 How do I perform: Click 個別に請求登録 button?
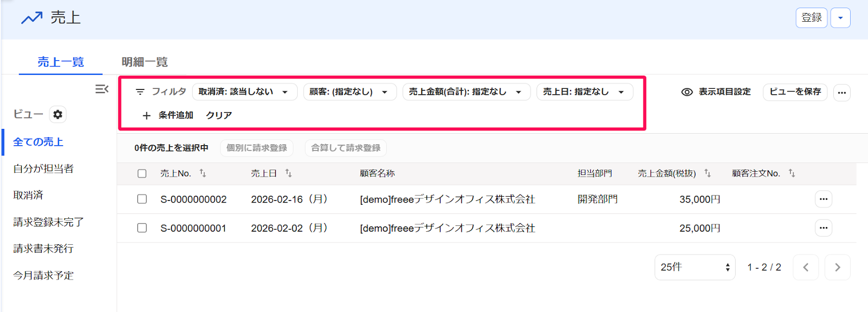[257, 148]
